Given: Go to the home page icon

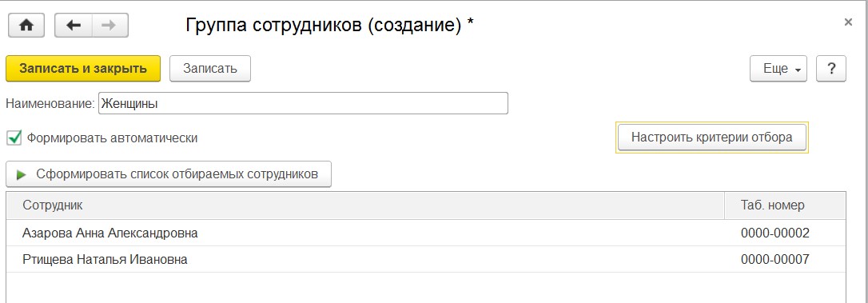Looking at the screenshot, I should [26, 26].
